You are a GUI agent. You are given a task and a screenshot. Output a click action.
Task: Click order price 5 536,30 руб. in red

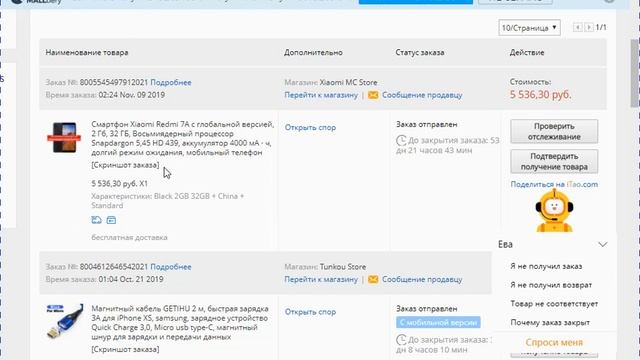540,95
